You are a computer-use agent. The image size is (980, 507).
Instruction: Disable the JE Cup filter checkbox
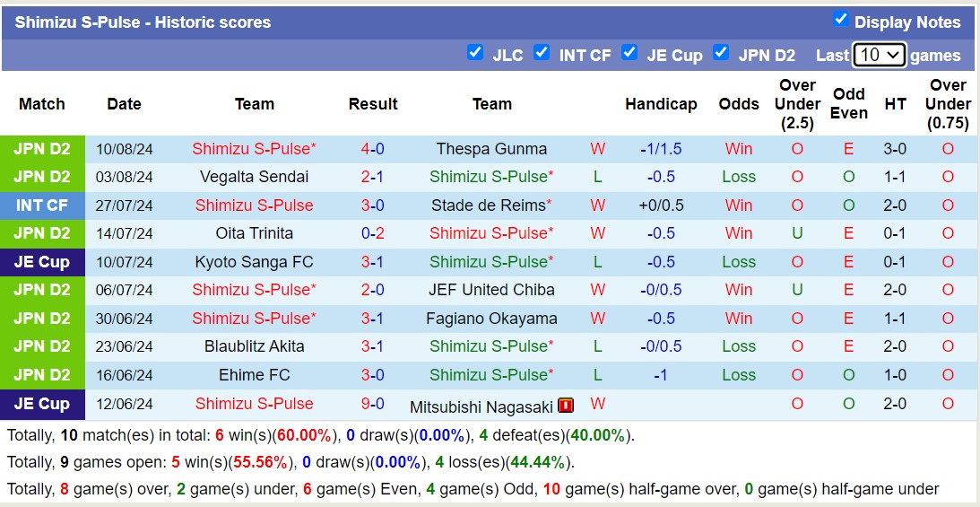[629, 52]
